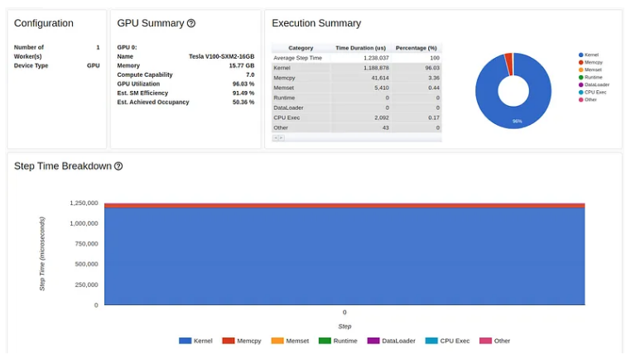Image resolution: width=631 pixels, height=364 pixels.
Task: Click the Number of Worker(s) label
Action: click(29, 52)
